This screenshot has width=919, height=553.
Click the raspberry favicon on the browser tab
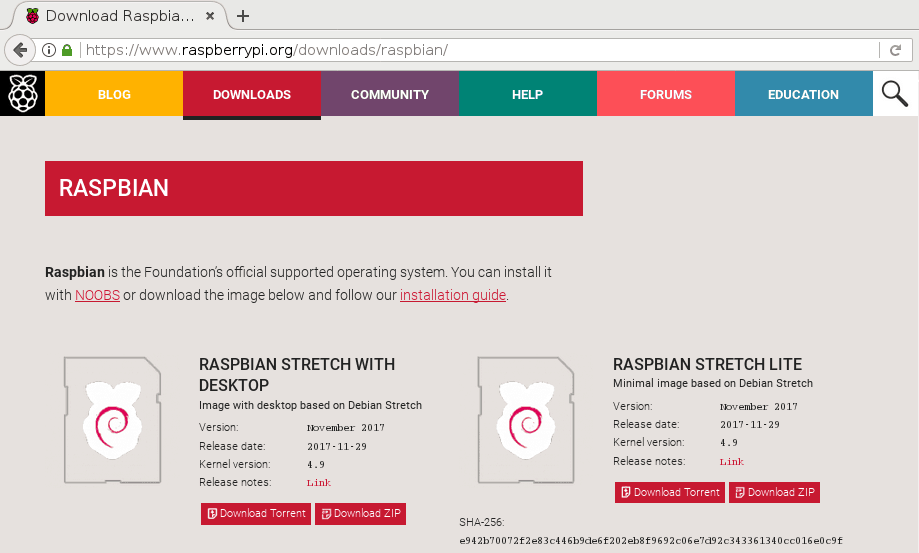tap(33, 16)
